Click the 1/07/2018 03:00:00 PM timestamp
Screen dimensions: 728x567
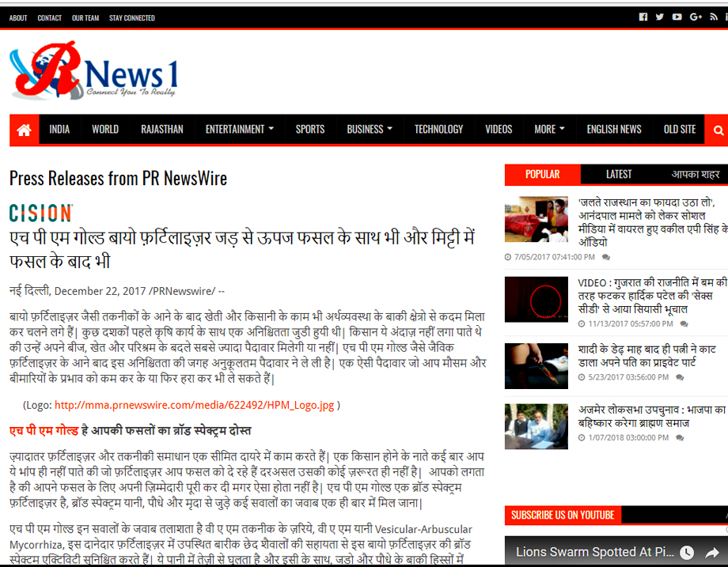(x=628, y=437)
